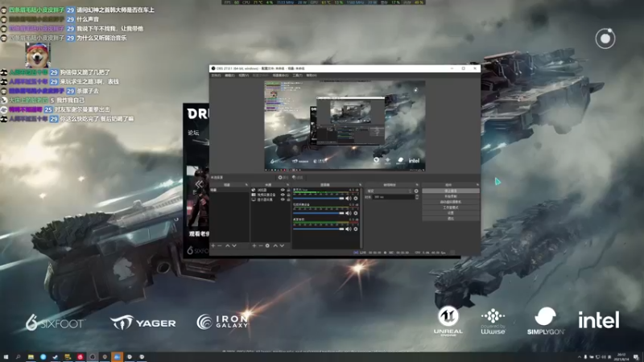Collapse Dreadnought launcher side panel chevron
The height and width of the screenshot is (362, 644).
[x=199, y=184]
